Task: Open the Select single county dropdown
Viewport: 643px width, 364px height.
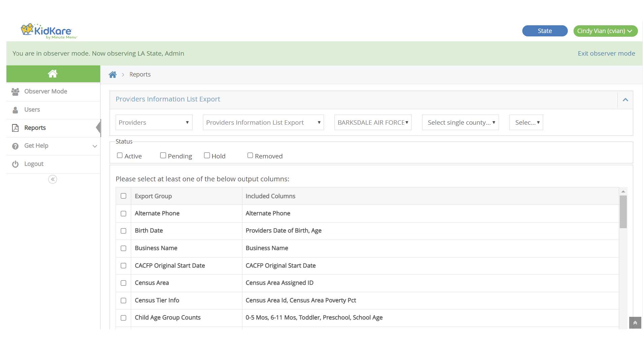Action: tap(460, 122)
